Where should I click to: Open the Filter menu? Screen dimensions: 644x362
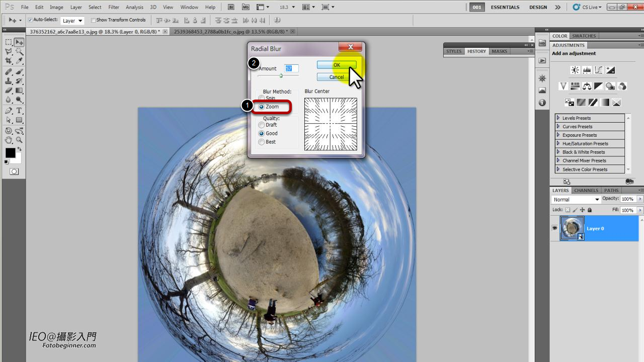[x=114, y=7]
